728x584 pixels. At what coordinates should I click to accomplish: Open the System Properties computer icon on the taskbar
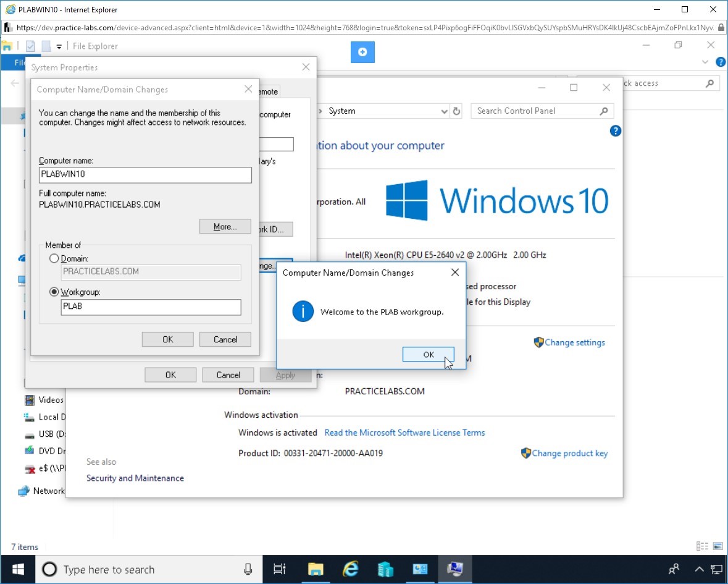click(x=455, y=569)
